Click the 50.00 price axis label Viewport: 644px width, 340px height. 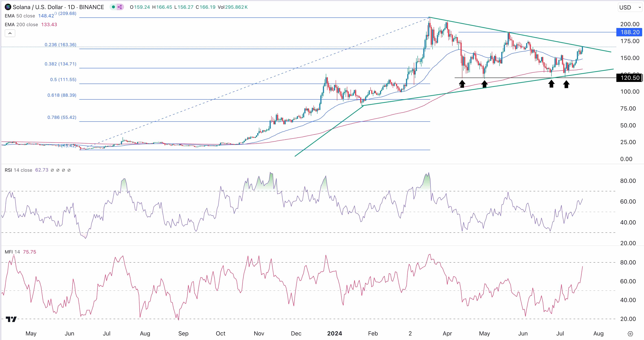tap(628, 125)
